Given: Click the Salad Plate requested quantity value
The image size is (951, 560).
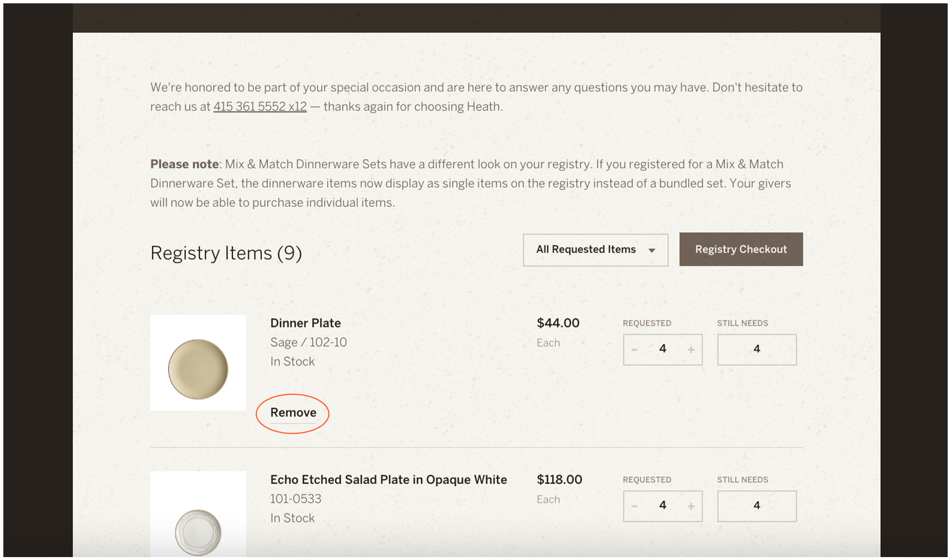Looking at the screenshot, I should tap(663, 505).
